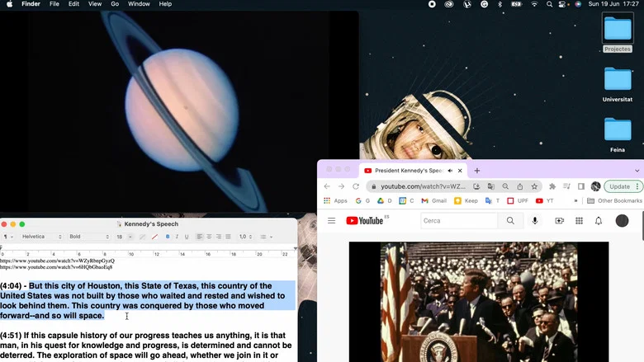This screenshot has height=362, width=644.
Task: Open the Gmail bookmark
Action: tap(433, 201)
